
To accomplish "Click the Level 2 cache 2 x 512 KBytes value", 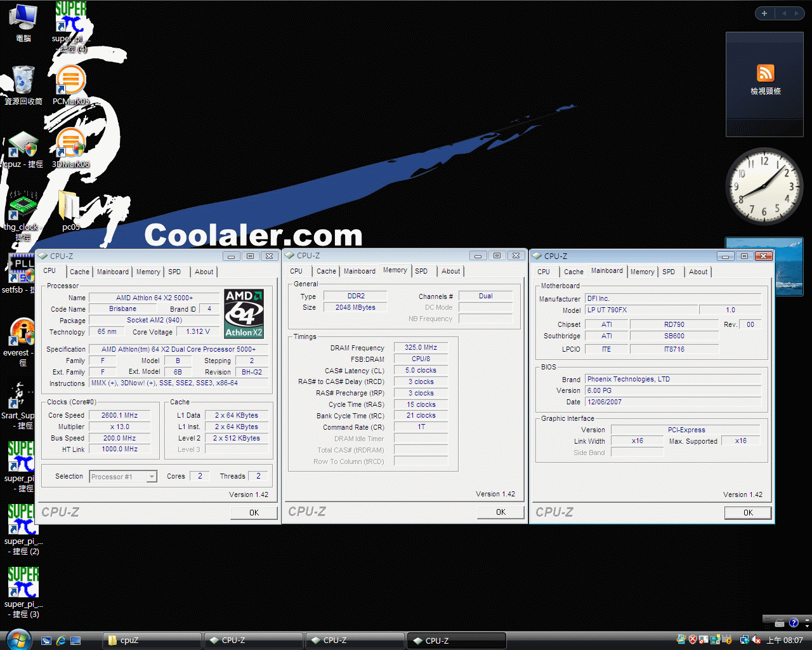I will tap(236, 438).
